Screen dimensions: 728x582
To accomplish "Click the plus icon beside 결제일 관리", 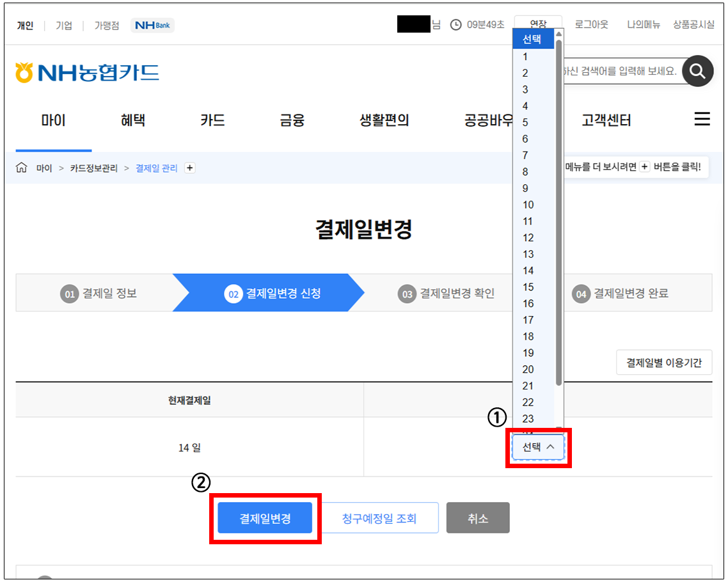I will (x=189, y=168).
